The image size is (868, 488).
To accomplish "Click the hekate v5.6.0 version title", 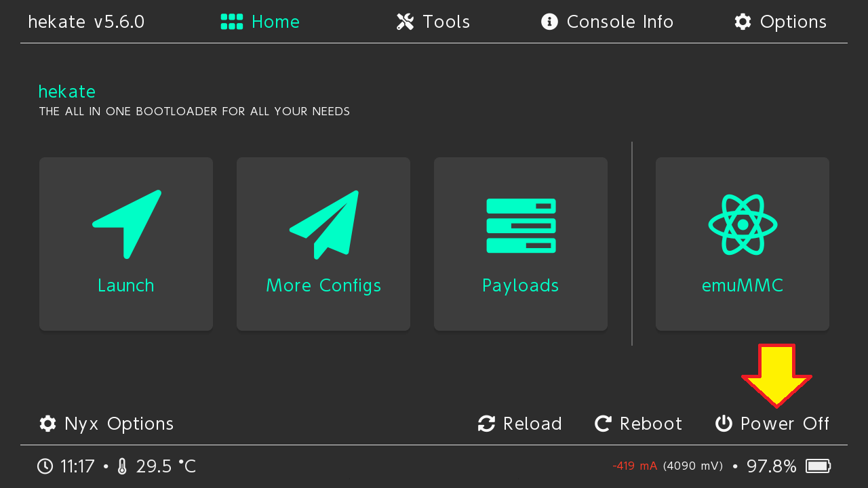I will (86, 22).
